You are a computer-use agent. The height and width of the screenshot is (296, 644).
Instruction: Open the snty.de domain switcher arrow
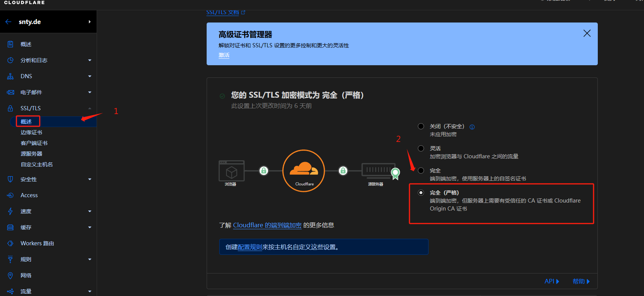pyautogui.click(x=90, y=22)
